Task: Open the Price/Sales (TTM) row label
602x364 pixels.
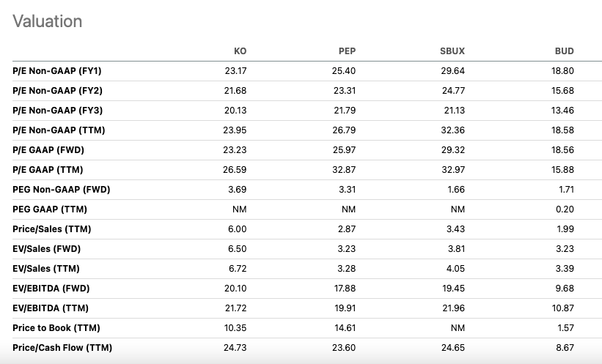Action: [x=52, y=229]
